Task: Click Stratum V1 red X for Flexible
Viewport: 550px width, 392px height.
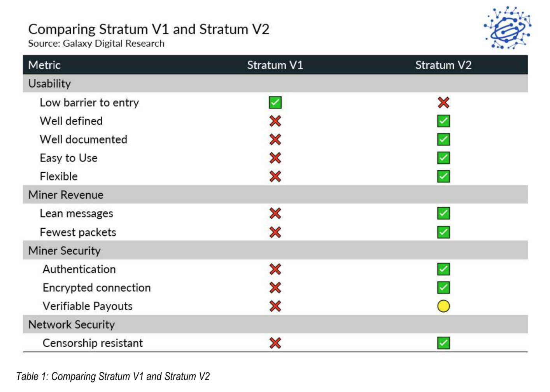Action: [275, 177]
